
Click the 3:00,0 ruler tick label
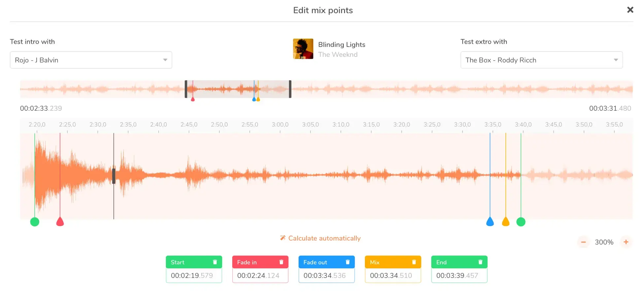point(280,125)
